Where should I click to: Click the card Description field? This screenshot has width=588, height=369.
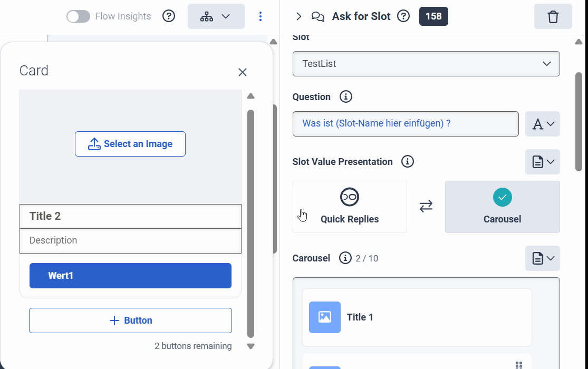[130, 240]
